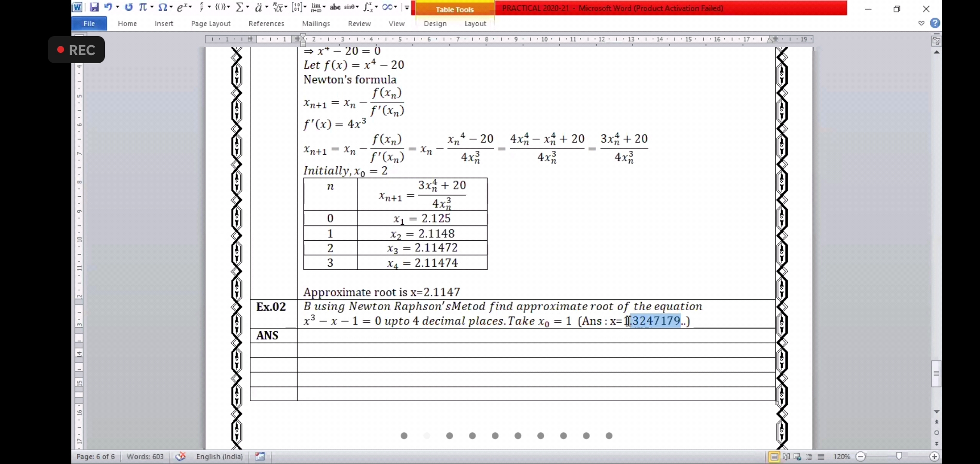980x464 pixels.
Task: Click the zoom slider handle
Action: pos(899,456)
